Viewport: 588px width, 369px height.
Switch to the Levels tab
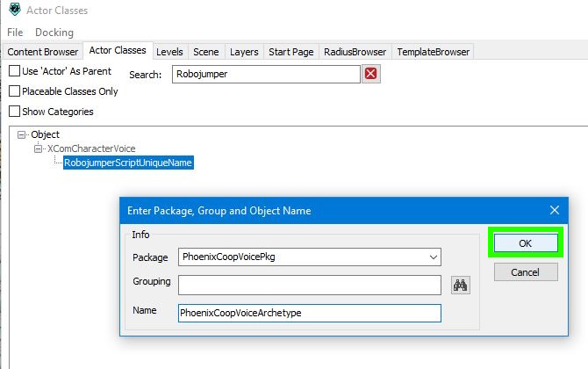(x=171, y=52)
